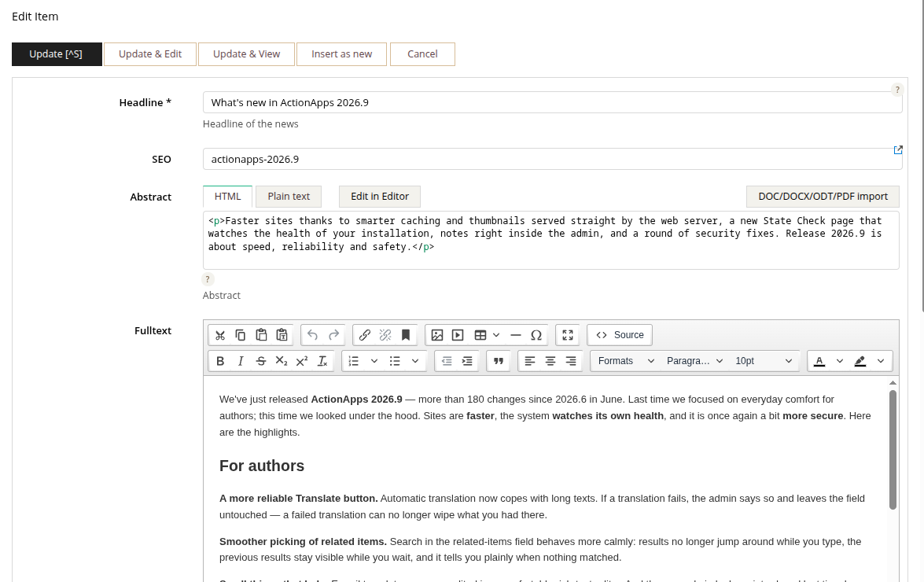
Task: Click the Fulltext scrollbar up arrow
Action: [x=893, y=383]
